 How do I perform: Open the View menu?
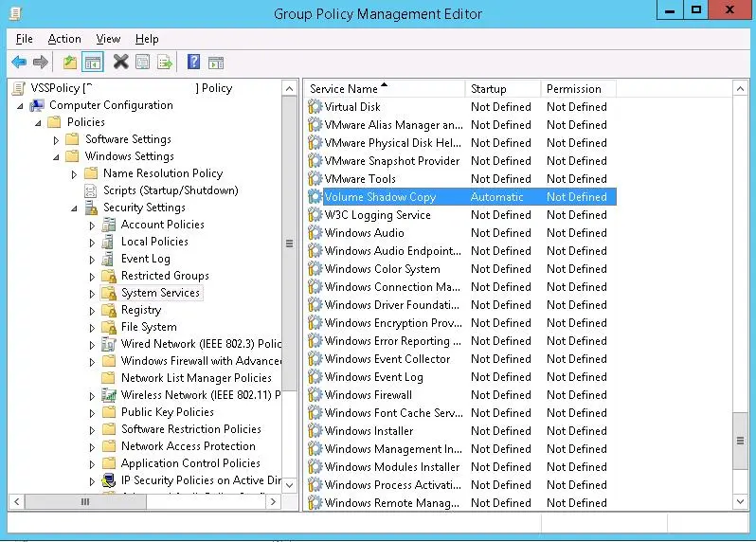(x=108, y=39)
